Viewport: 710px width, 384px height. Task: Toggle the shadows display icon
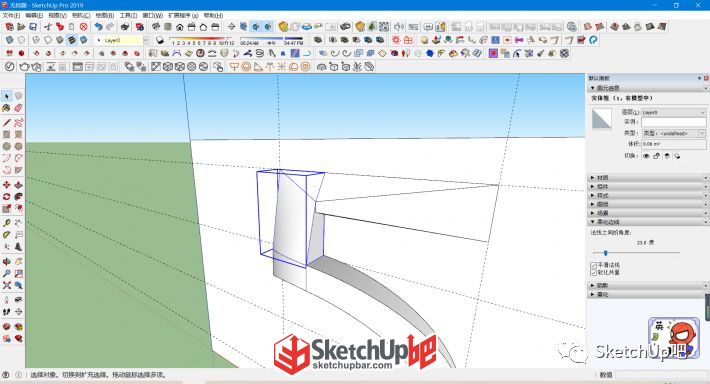pos(160,40)
